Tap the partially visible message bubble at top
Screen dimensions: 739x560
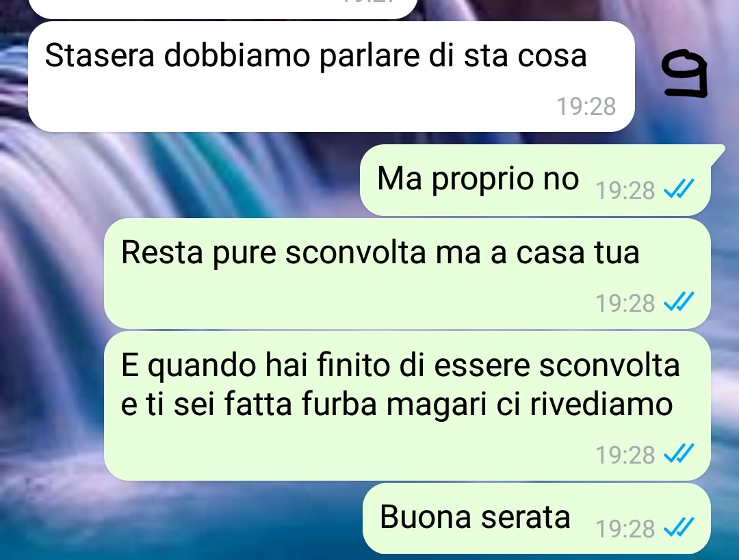tap(223, 8)
